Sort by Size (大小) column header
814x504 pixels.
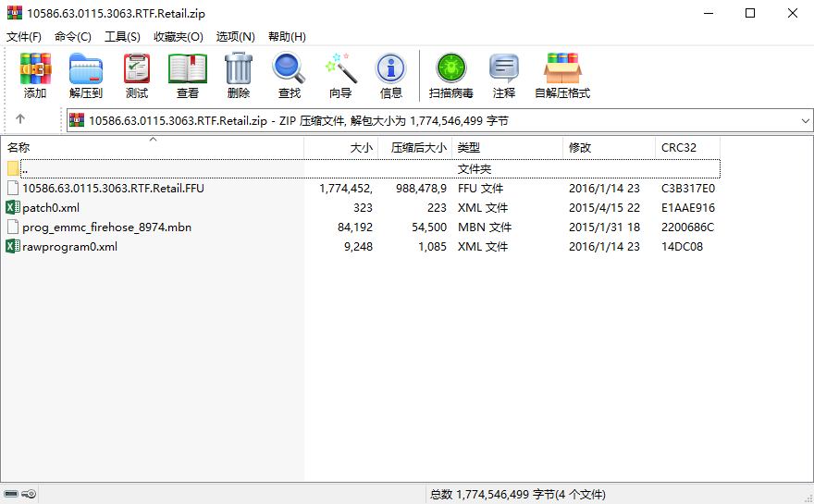coord(341,147)
